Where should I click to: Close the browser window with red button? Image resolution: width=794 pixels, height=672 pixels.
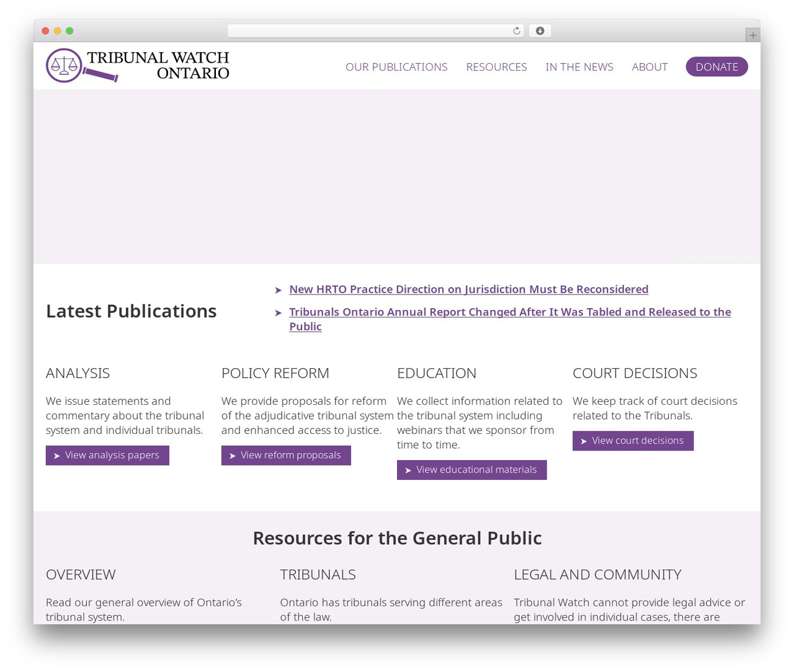click(x=45, y=31)
